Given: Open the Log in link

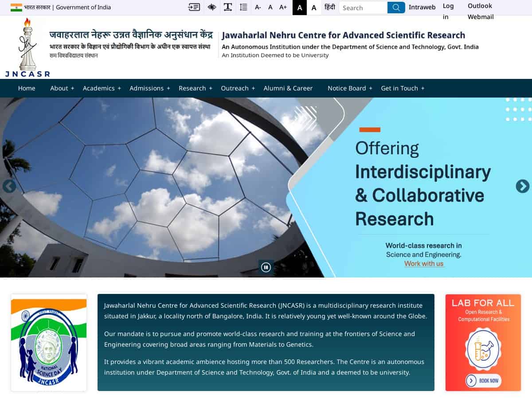Looking at the screenshot, I should [x=448, y=12].
